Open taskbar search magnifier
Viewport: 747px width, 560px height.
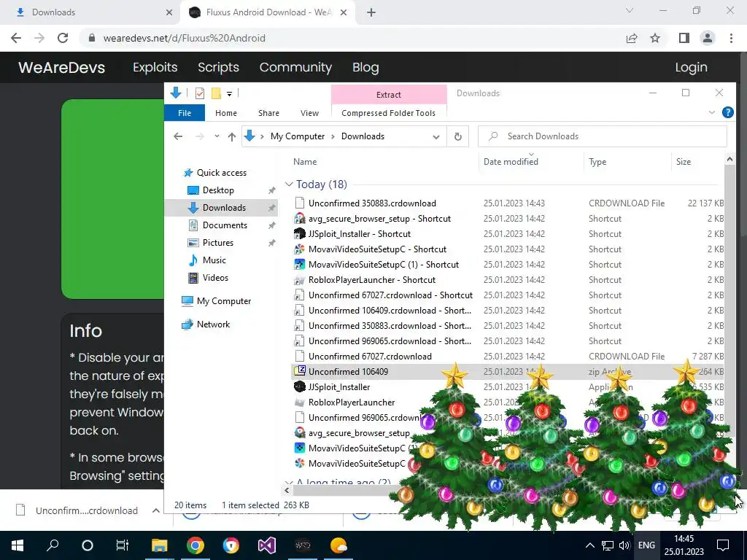point(53,545)
